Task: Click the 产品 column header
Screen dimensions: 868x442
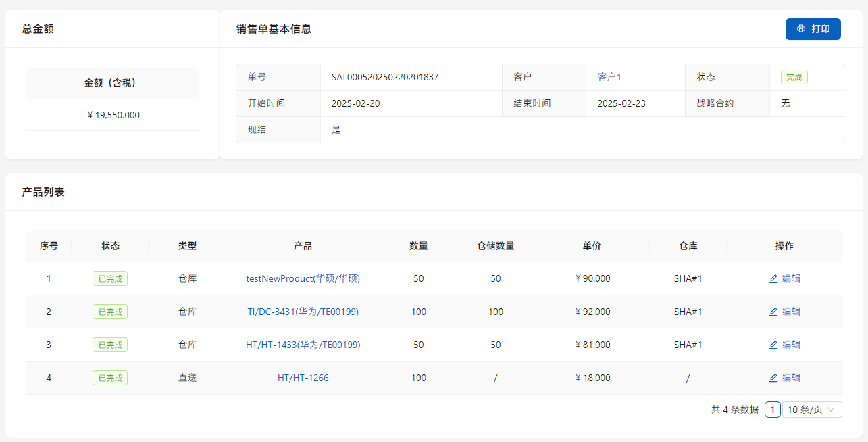Action: point(303,246)
